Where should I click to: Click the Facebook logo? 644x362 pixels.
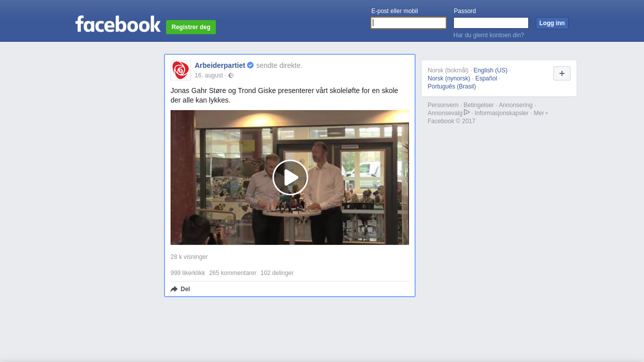point(118,24)
